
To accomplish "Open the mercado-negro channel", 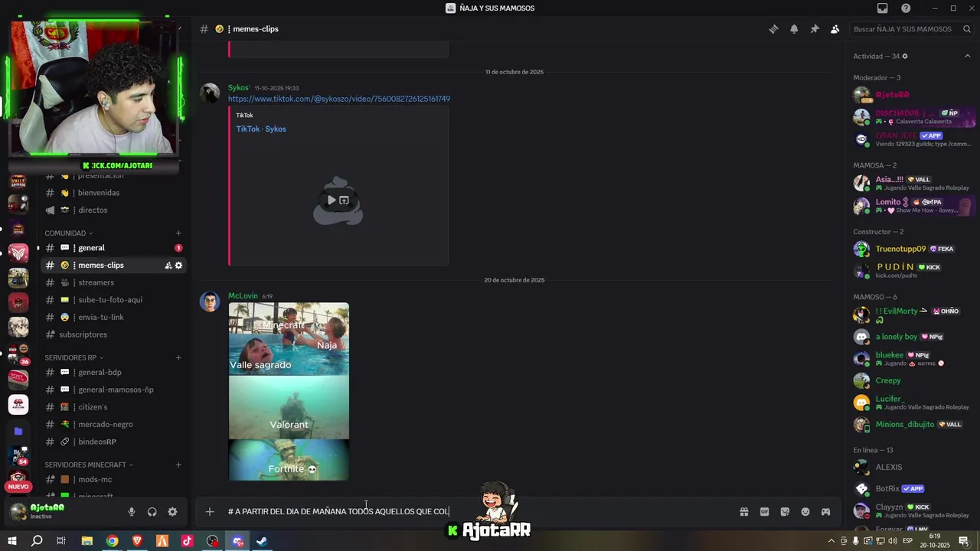I will [113, 424].
